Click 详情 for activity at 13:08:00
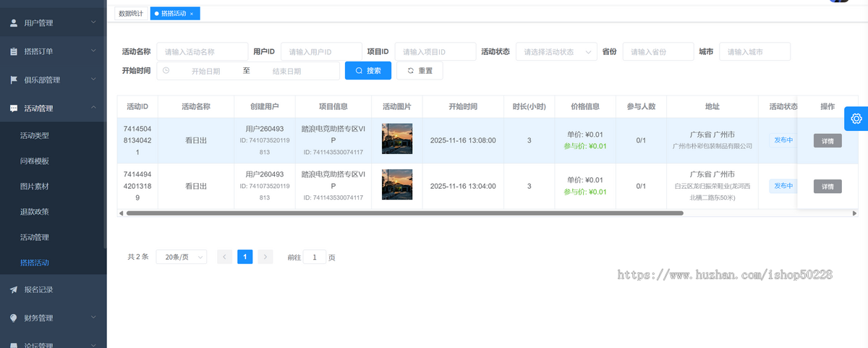Viewport: 868px width, 348px height. click(827, 141)
